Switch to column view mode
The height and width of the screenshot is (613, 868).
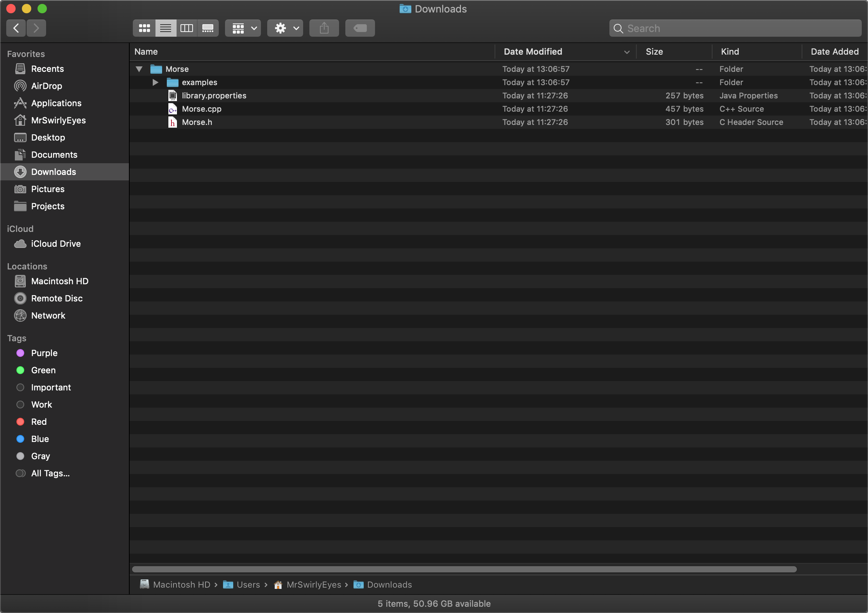pyautogui.click(x=187, y=28)
